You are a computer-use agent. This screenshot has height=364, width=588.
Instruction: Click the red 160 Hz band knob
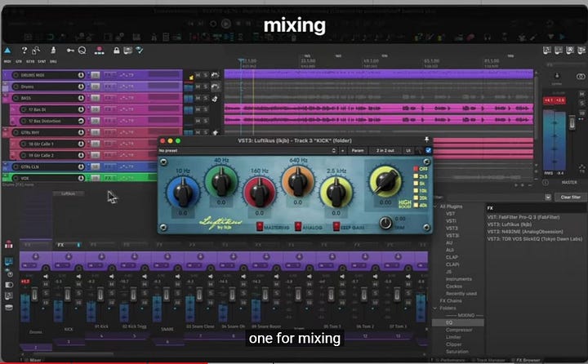(x=260, y=193)
